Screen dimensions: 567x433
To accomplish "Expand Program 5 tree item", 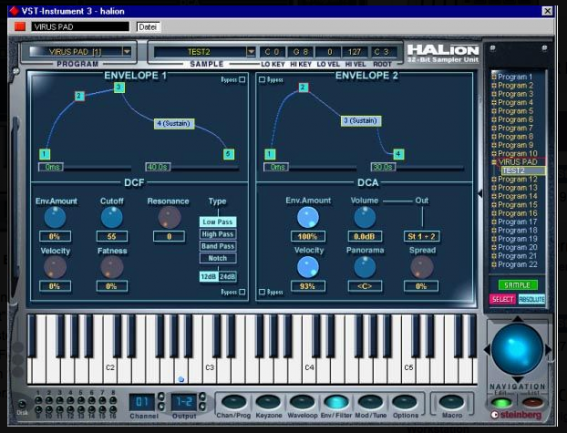I will 494,111.
